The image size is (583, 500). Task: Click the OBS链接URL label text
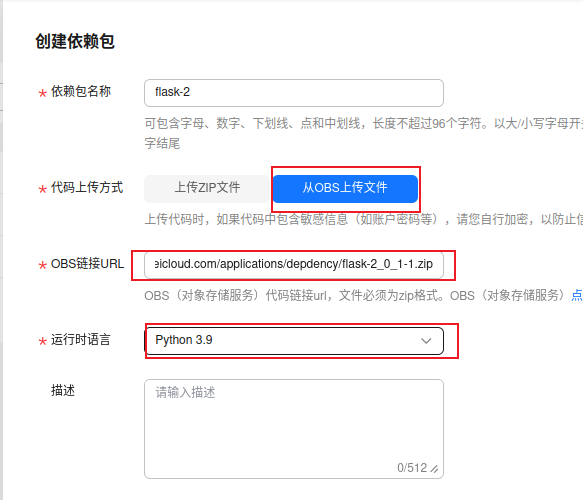[87, 264]
